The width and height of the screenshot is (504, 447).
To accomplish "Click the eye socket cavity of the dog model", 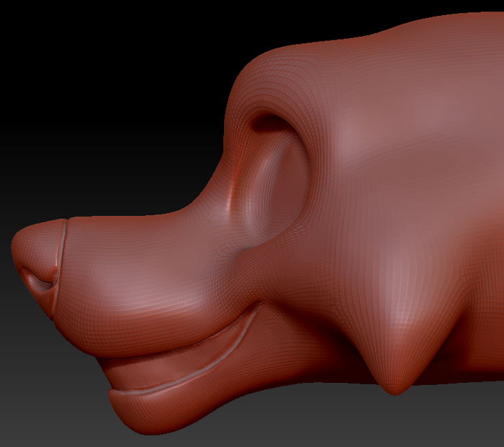I will tap(276, 181).
